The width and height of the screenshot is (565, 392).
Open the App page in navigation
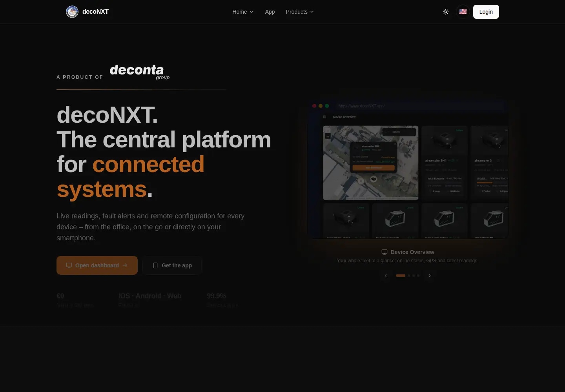[270, 12]
